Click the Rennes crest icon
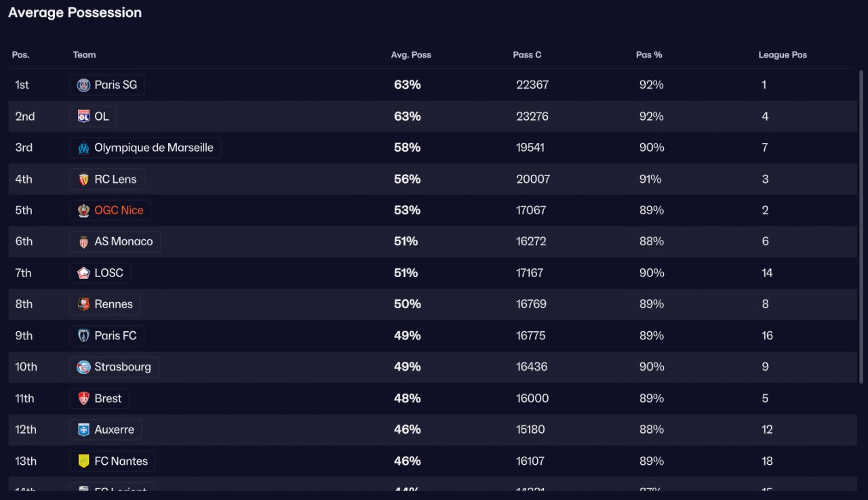This screenshot has height=500, width=868. click(x=83, y=304)
